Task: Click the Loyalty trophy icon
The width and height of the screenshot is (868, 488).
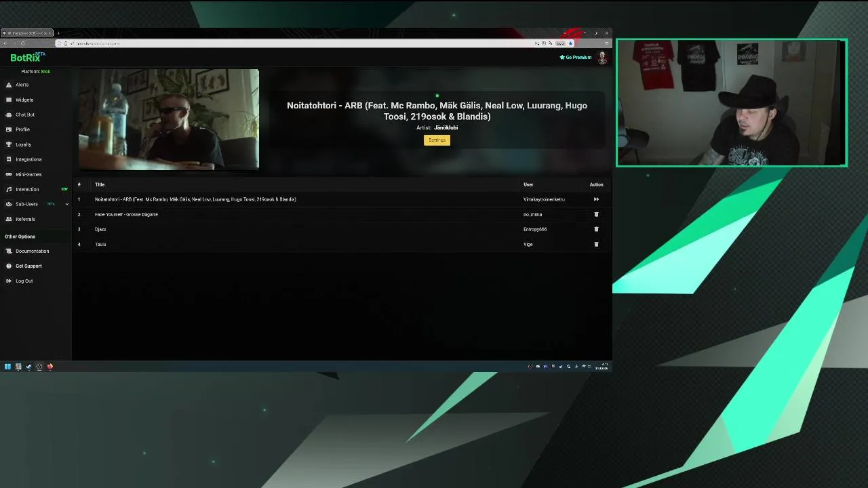Action: pos(9,144)
